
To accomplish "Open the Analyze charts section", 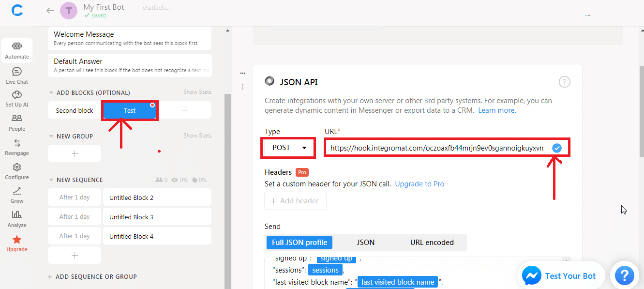I will pos(17,219).
